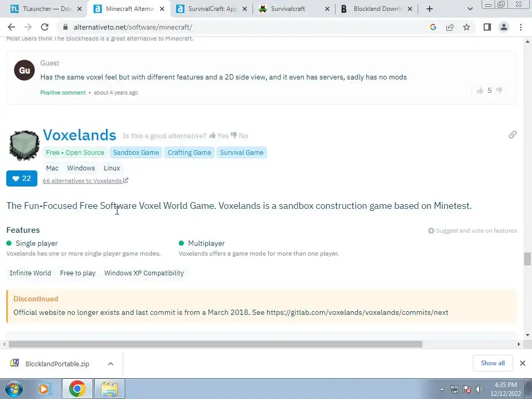Launch Windows Media Player from taskbar
The width and height of the screenshot is (532, 399).
coord(45,389)
